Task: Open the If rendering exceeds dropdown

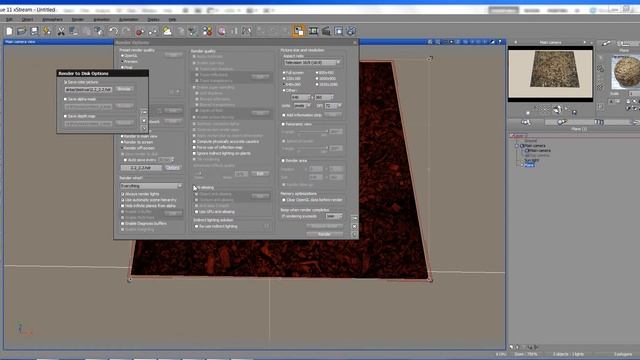Action: point(334,216)
